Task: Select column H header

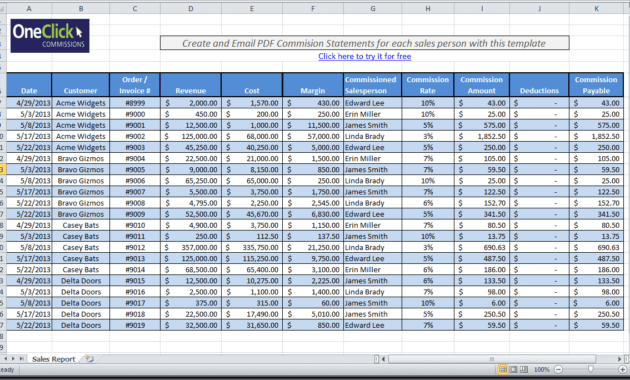Action: [x=428, y=8]
